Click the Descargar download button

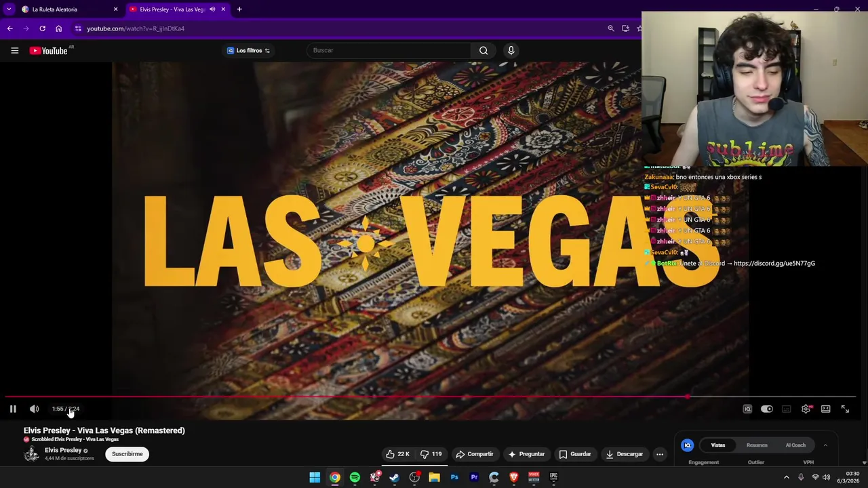(x=625, y=454)
